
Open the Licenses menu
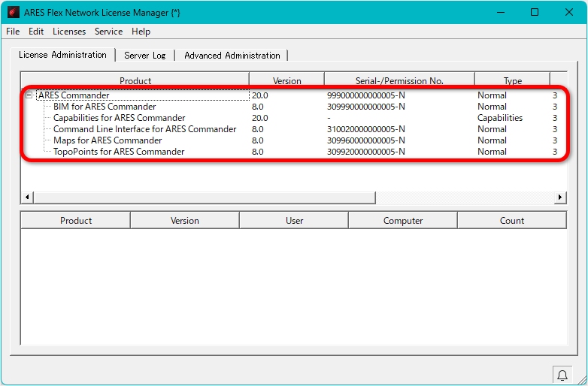[x=69, y=32]
